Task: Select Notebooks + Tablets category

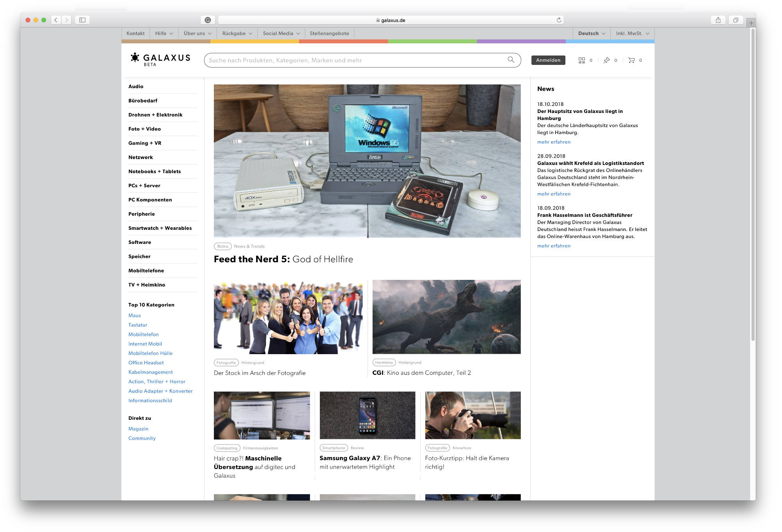Action: click(x=154, y=172)
